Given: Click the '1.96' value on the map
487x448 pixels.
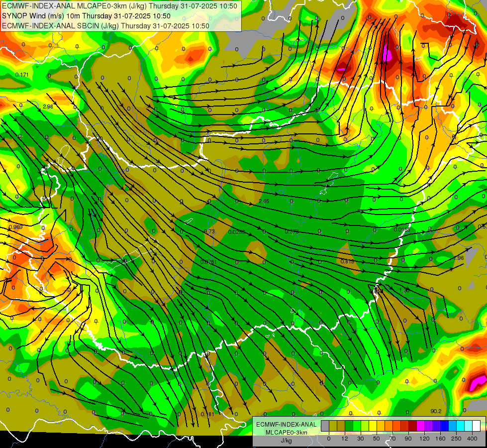Looking at the screenshot, I should [459, 258].
